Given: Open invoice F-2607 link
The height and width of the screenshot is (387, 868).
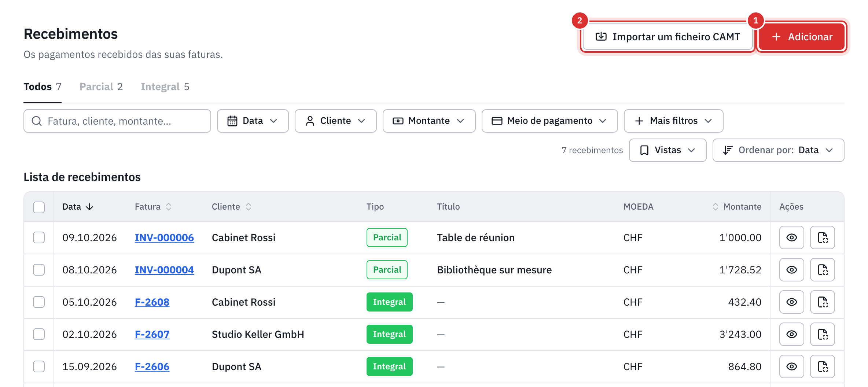Looking at the screenshot, I should click(152, 334).
